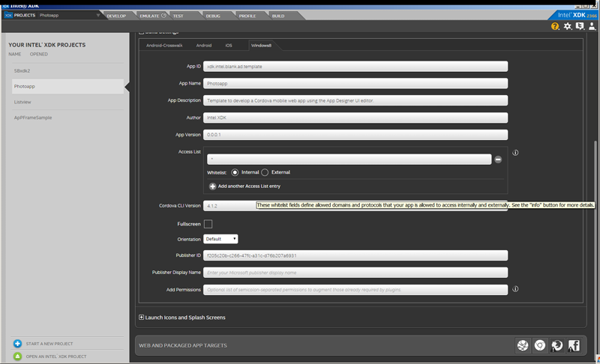Viewport: 600px width, 364px height.
Task: Click the feedback speech bubble icon
Action: click(580, 26)
